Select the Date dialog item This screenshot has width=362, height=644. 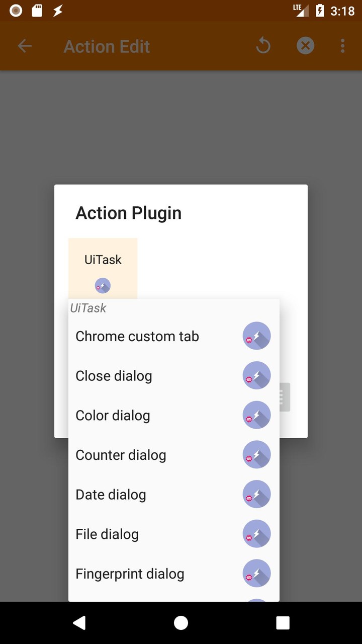click(x=111, y=495)
